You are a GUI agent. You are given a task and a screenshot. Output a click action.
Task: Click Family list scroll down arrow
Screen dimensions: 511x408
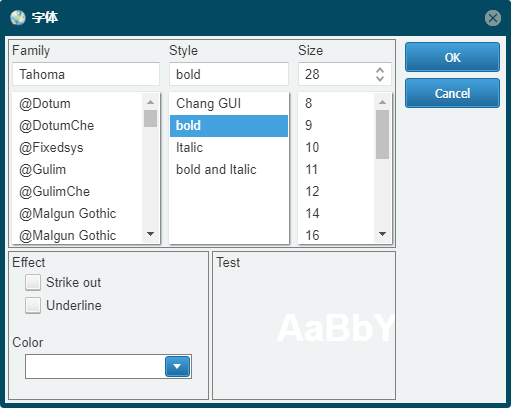tap(151, 234)
